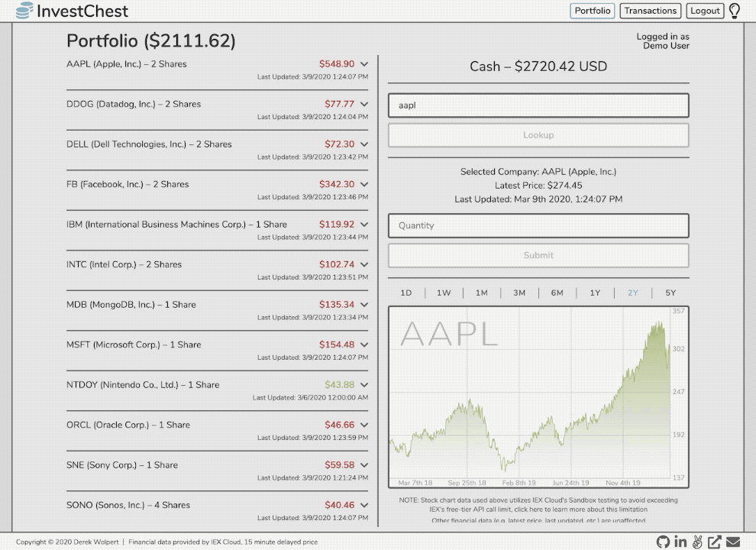Select the 1D chart range
The height and width of the screenshot is (550, 756).
(406, 293)
